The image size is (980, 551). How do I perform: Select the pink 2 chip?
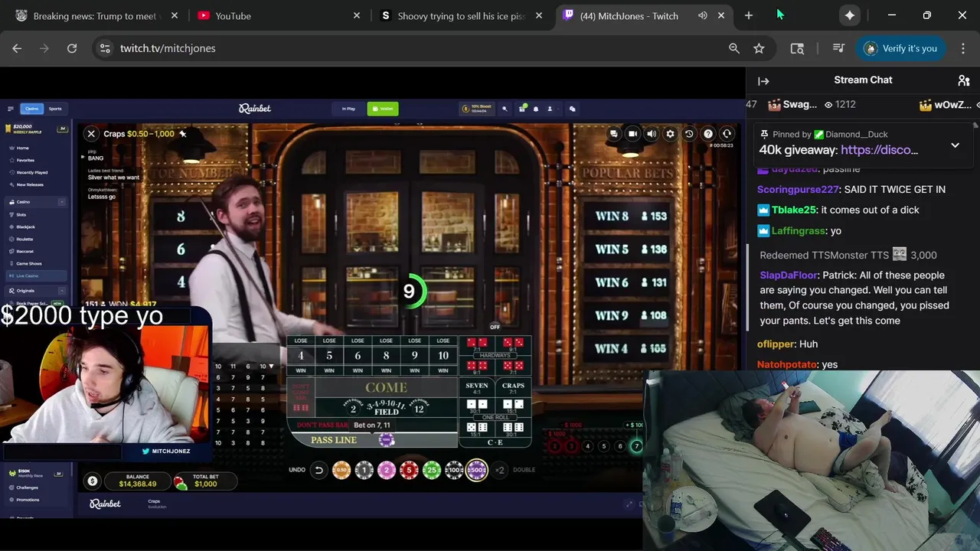[x=387, y=470]
